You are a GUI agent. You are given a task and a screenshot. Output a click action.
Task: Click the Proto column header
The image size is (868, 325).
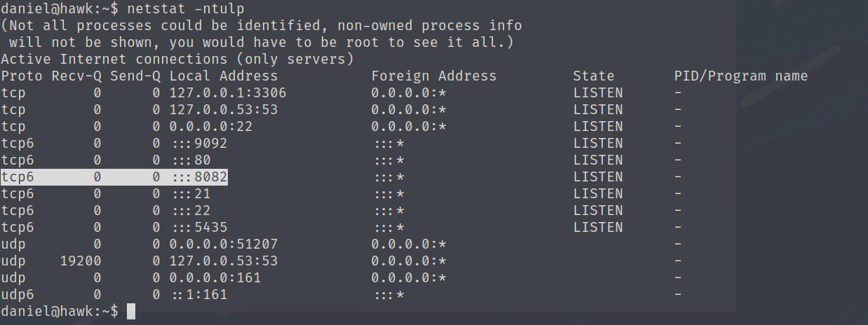tap(21, 76)
